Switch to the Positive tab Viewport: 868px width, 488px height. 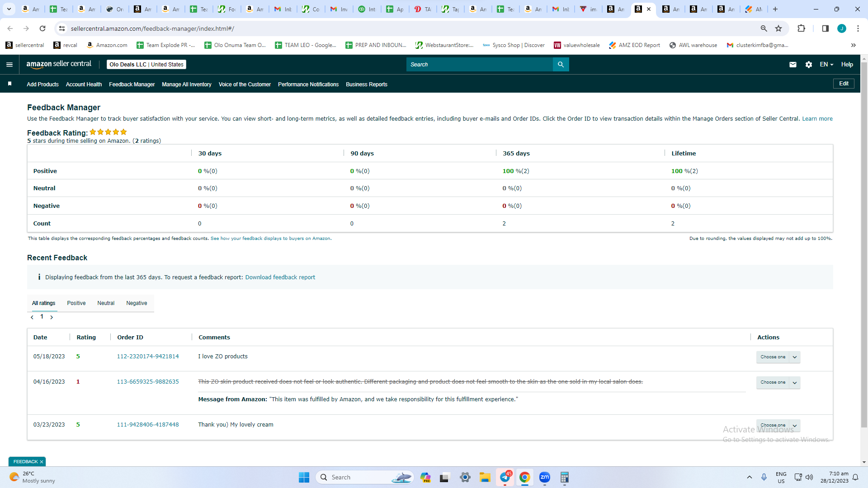pos(76,303)
